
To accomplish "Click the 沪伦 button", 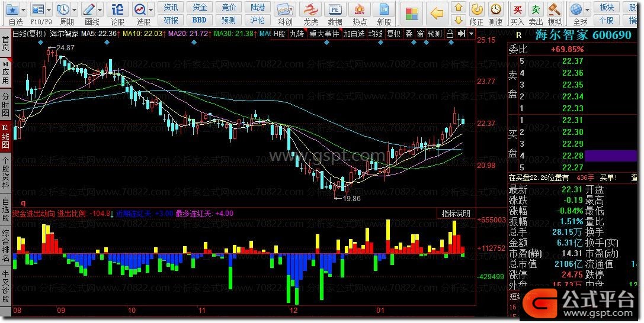I will coord(258,20).
